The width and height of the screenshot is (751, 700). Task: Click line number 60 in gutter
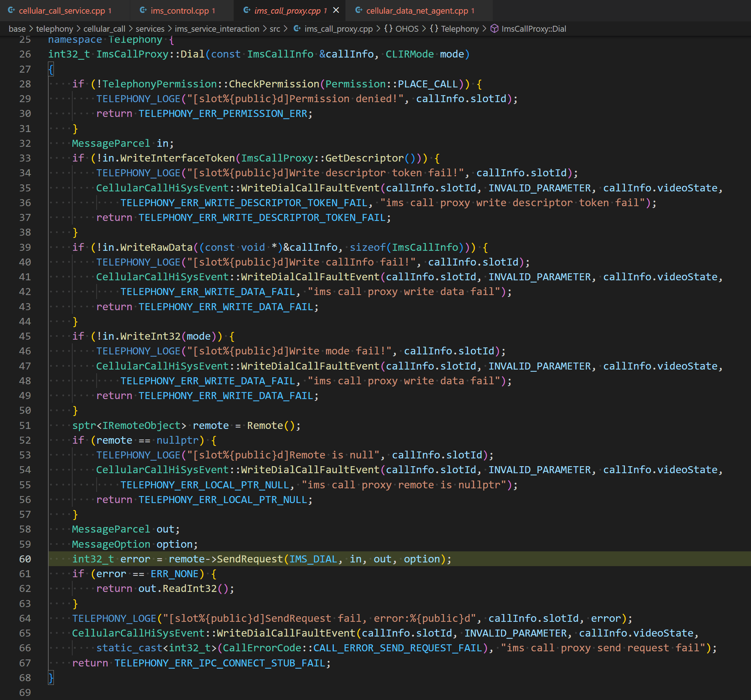pos(25,559)
